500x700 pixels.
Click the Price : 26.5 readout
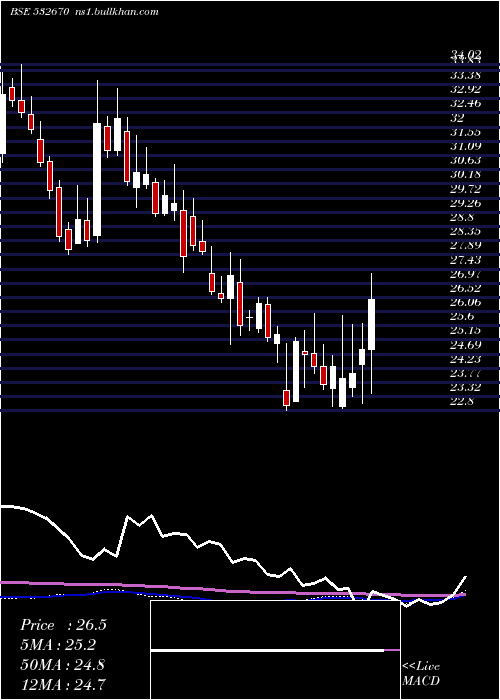[x=63, y=625]
